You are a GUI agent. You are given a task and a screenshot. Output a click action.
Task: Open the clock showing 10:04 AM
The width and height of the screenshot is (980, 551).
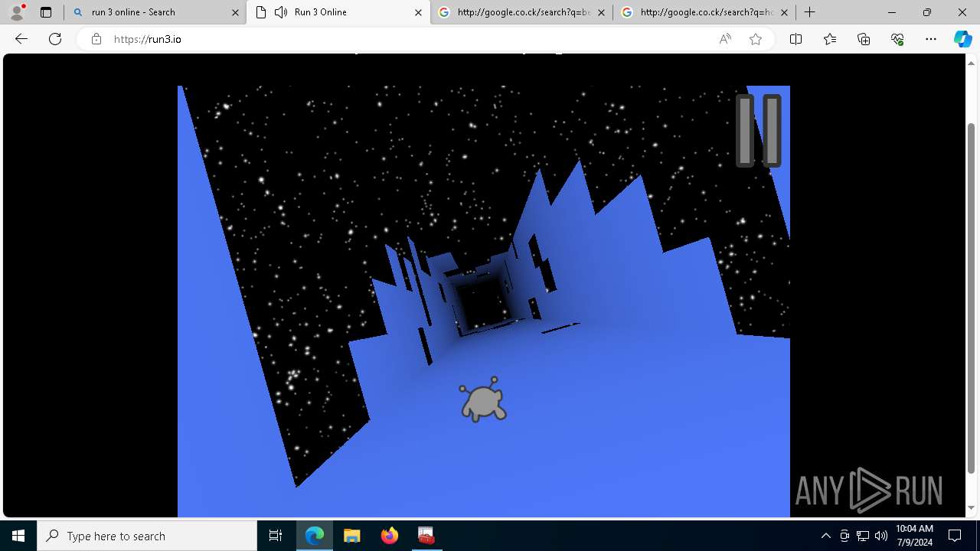pos(914,536)
